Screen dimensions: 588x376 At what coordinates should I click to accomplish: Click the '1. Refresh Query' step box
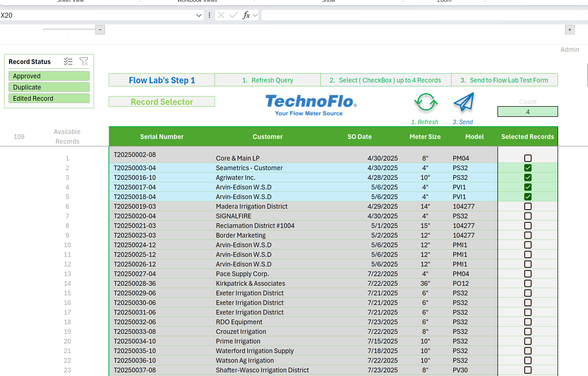(x=268, y=80)
